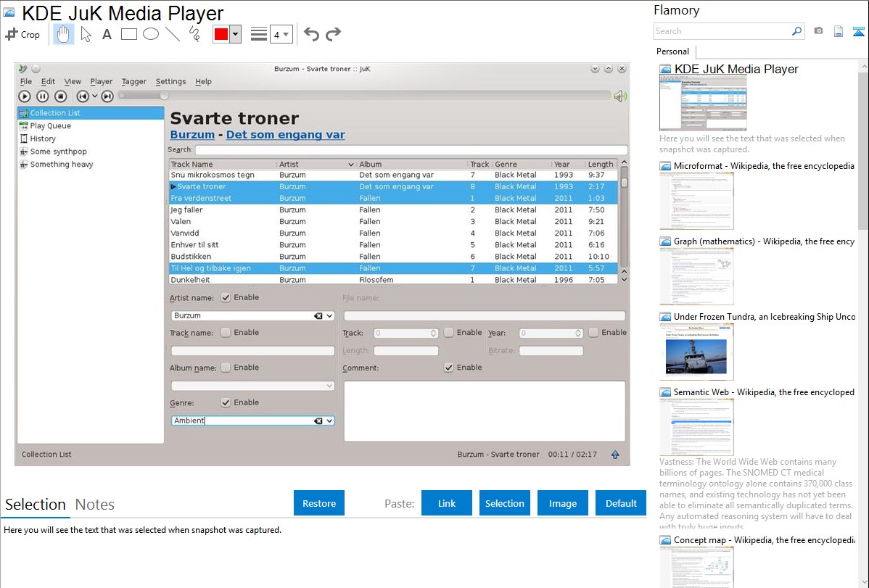Image resolution: width=869 pixels, height=588 pixels.
Task: Open the color picker dropdown arrow
Action: 236,34
